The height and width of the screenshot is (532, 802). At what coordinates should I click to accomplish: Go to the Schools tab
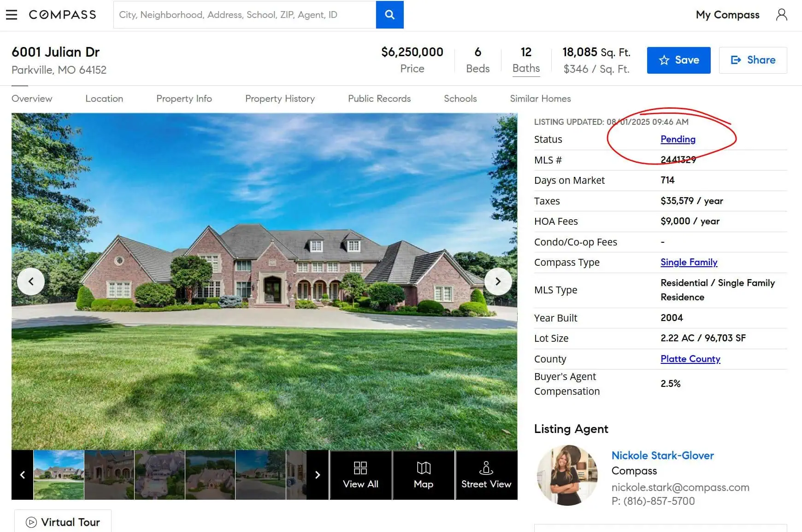click(460, 99)
